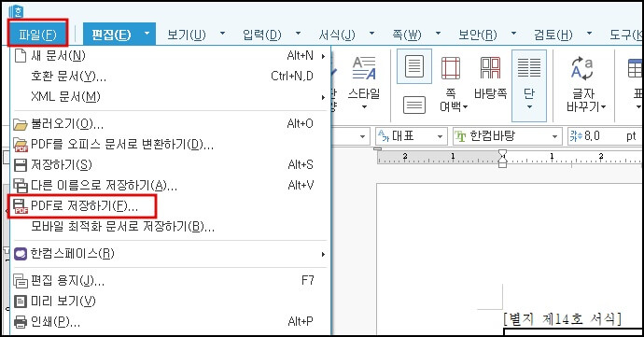Click the landscape page orientation icon
This screenshot has width=644, height=337.
click(x=414, y=105)
